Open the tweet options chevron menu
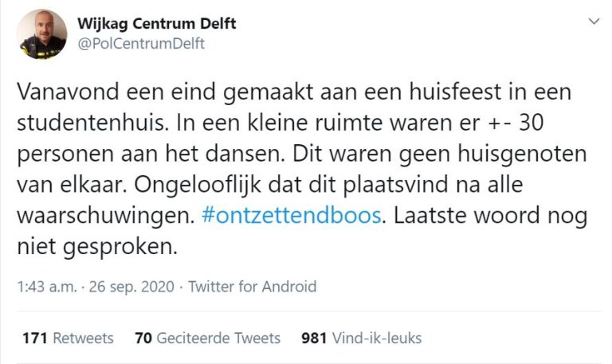The width and height of the screenshot is (612, 364). [x=592, y=20]
